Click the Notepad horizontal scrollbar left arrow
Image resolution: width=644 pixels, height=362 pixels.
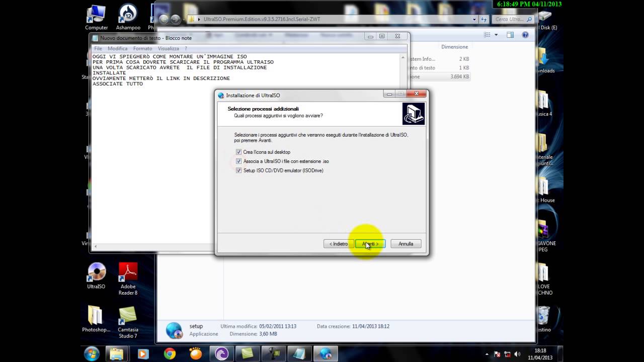pos(96,246)
